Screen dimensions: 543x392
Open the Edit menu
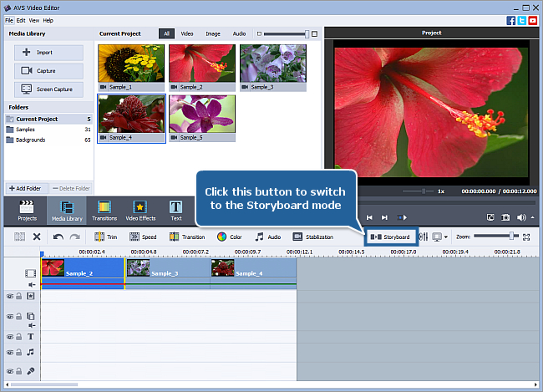[21, 20]
